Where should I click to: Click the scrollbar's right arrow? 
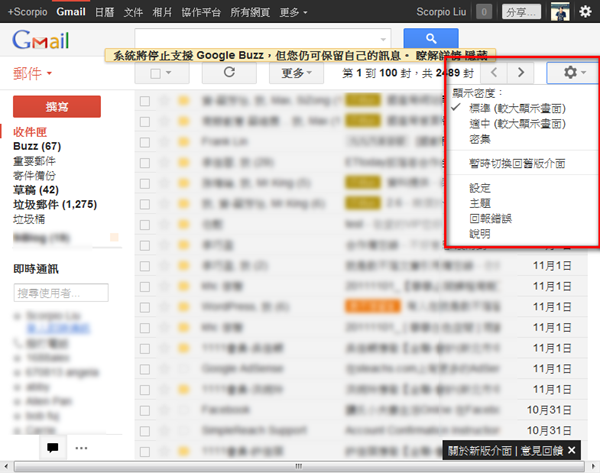(x=593, y=466)
